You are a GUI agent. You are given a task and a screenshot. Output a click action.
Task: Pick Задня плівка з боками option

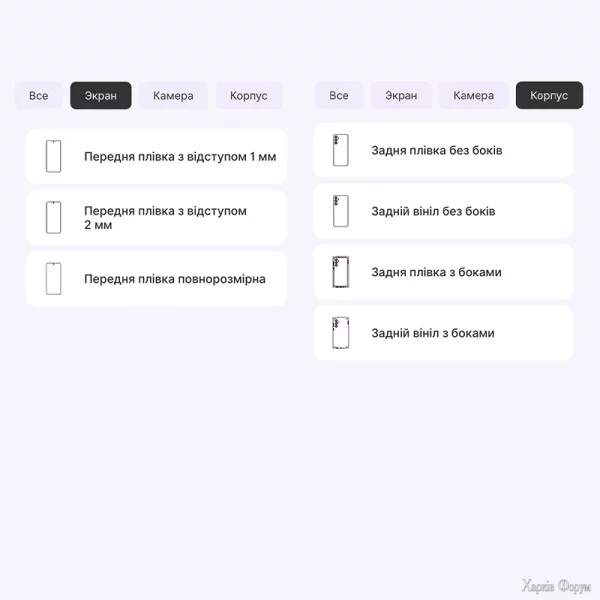point(436,272)
